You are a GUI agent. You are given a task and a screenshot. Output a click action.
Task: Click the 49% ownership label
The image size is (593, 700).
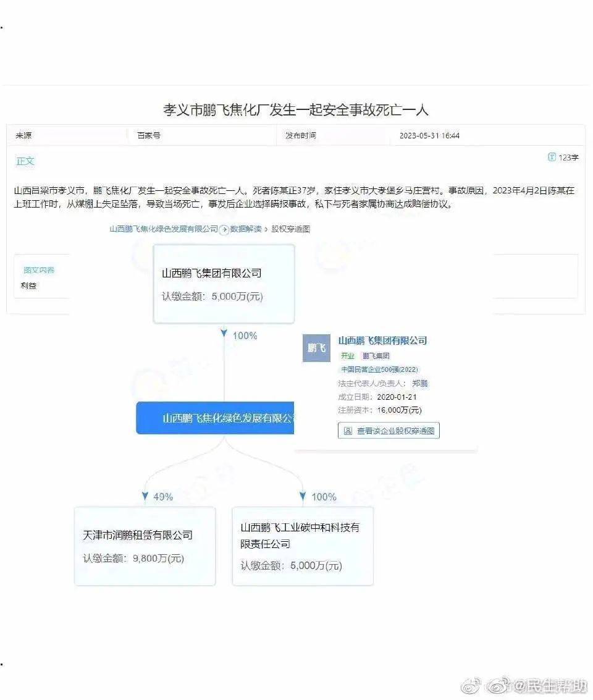(x=163, y=497)
